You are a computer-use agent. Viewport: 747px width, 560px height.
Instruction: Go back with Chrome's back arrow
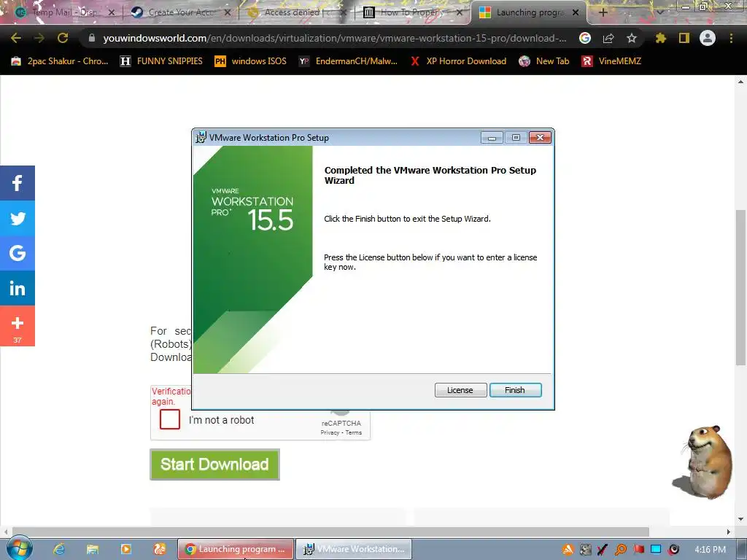16,38
